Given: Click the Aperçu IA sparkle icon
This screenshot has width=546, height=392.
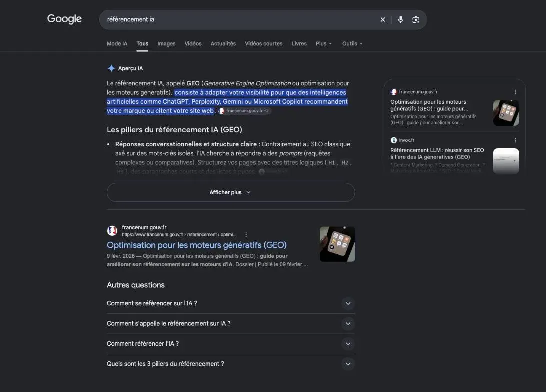Looking at the screenshot, I should 111,68.
